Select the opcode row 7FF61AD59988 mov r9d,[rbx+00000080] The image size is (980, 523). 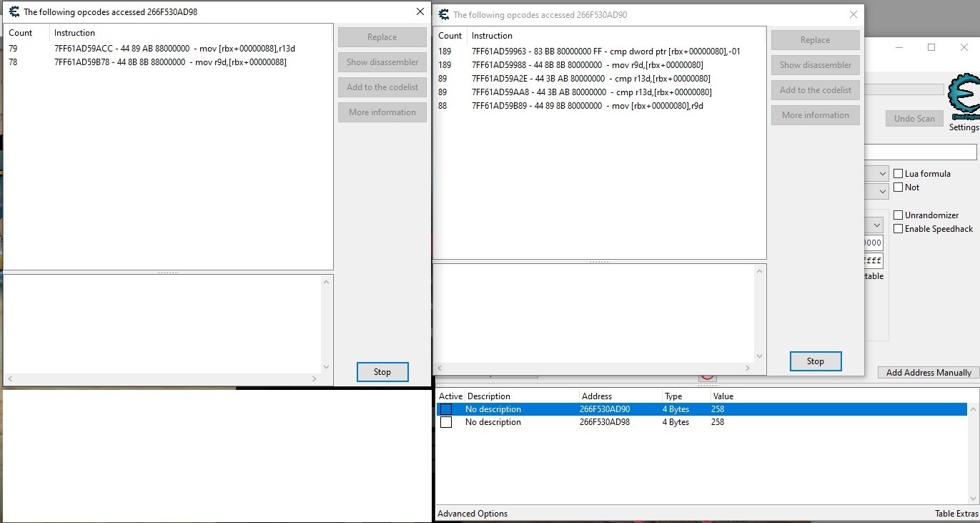point(600,65)
